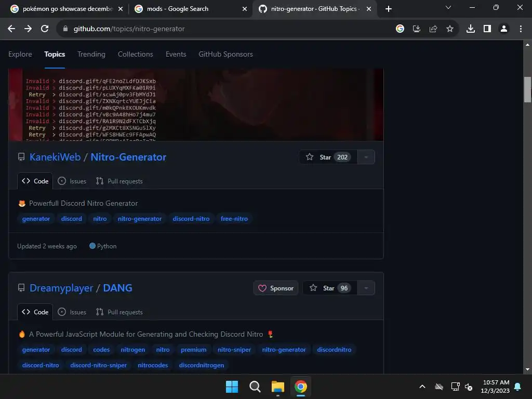Open the Chrome profile avatar
The width and height of the screenshot is (532, 399).
point(504,29)
